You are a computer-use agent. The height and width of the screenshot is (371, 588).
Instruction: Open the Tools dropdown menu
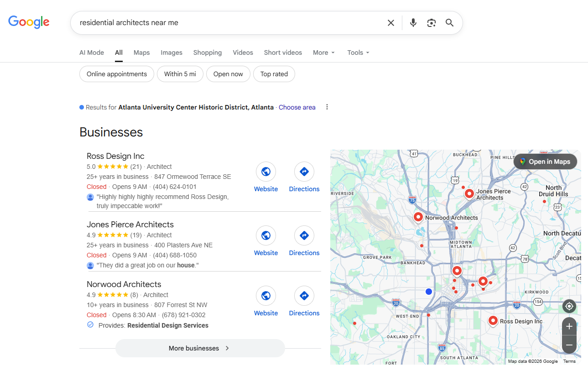pyautogui.click(x=358, y=52)
